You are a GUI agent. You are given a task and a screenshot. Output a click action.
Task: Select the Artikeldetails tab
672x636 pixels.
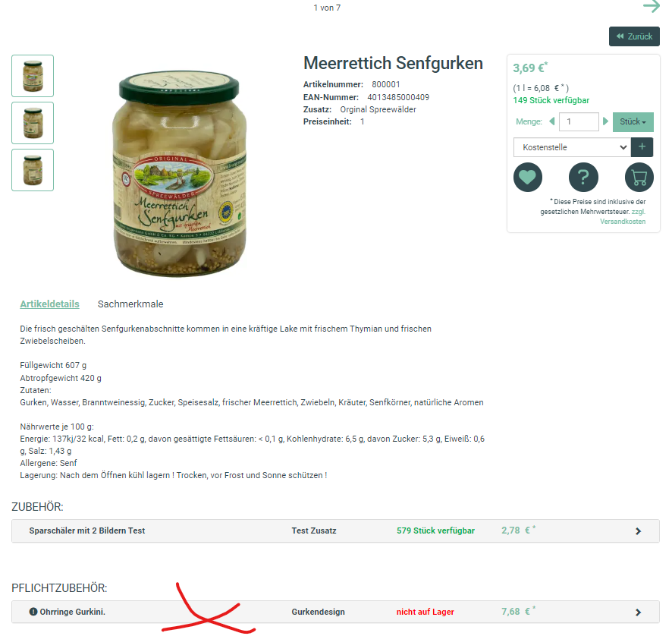(50, 304)
